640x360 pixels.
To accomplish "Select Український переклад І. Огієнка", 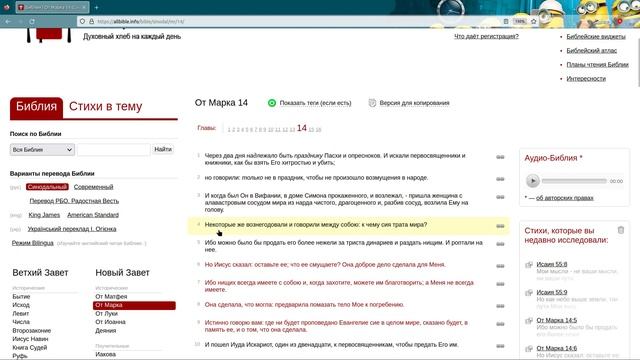I will (72, 229).
